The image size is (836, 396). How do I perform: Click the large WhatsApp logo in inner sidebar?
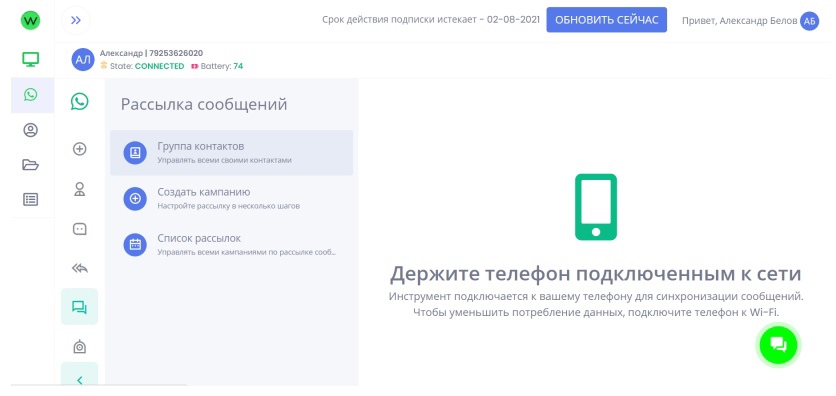79,101
